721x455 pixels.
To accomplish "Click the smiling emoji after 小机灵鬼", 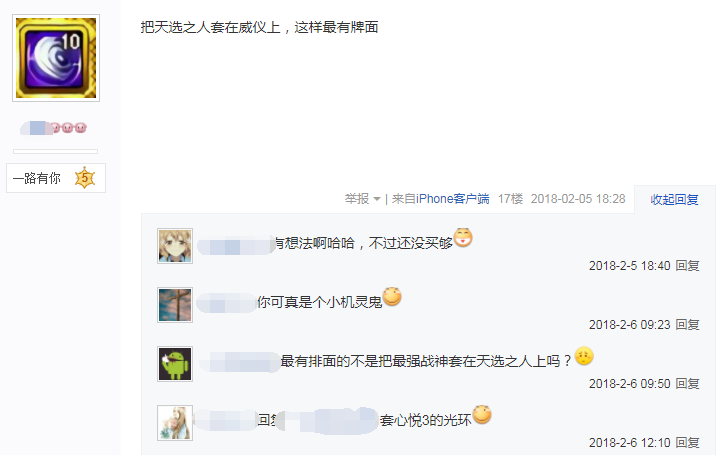I will 392,297.
